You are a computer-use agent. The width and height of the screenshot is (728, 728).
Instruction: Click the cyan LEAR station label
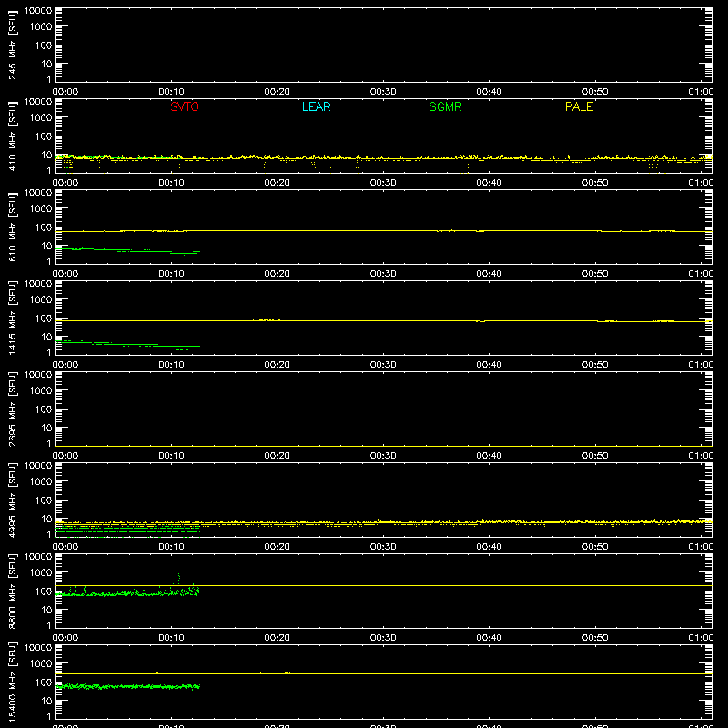[316, 106]
